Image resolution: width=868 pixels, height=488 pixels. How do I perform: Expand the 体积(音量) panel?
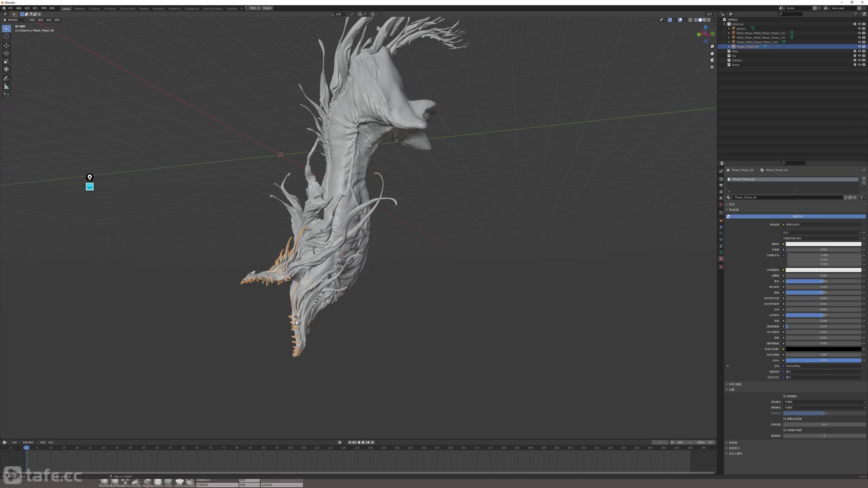click(x=735, y=384)
